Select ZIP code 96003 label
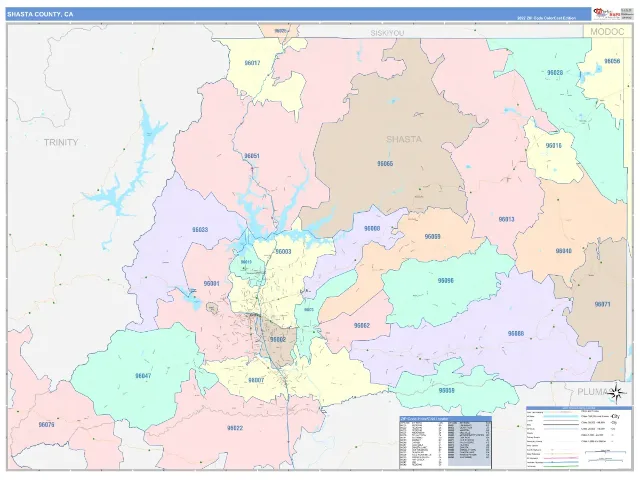 tap(283, 251)
